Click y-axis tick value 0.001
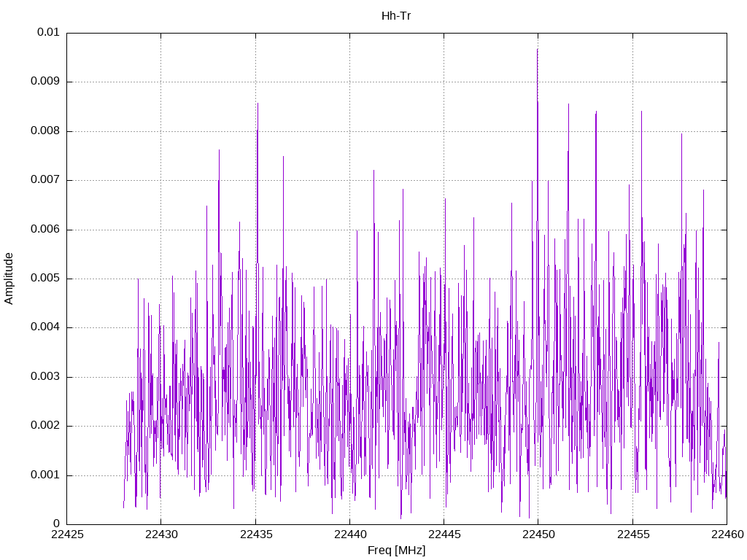The image size is (747, 560). pyautogui.click(x=44, y=475)
